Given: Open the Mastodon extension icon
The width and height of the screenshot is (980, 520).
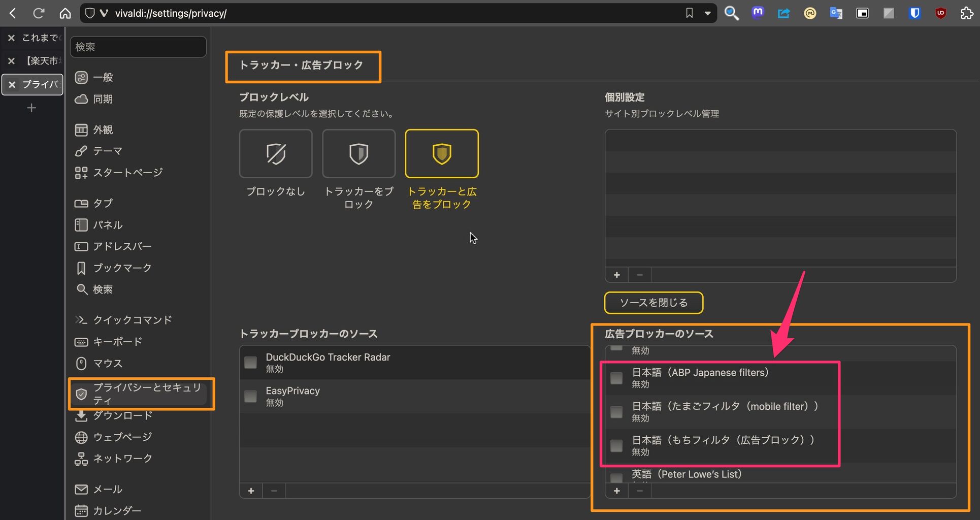Looking at the screenshot, I should [x=758, y=12].
